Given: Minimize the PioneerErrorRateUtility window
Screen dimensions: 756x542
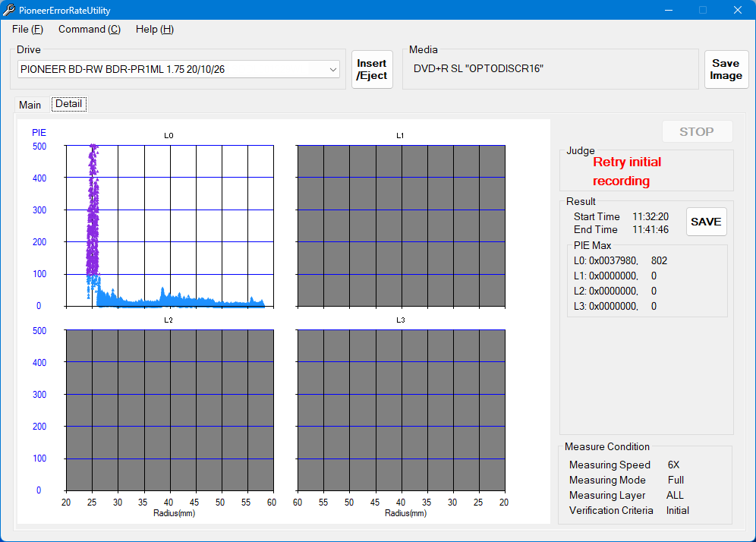Looking at the screenshot, I should click(x=668, y=10).
